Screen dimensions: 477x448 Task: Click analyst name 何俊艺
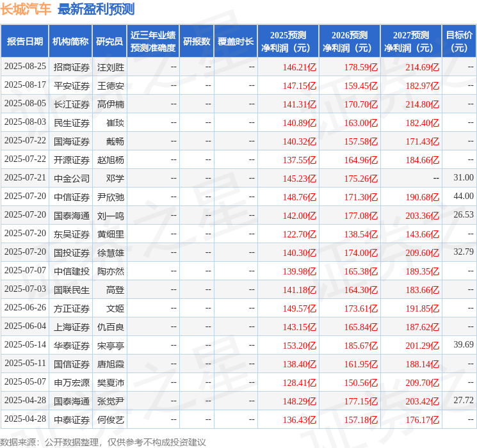pos(110,420)
